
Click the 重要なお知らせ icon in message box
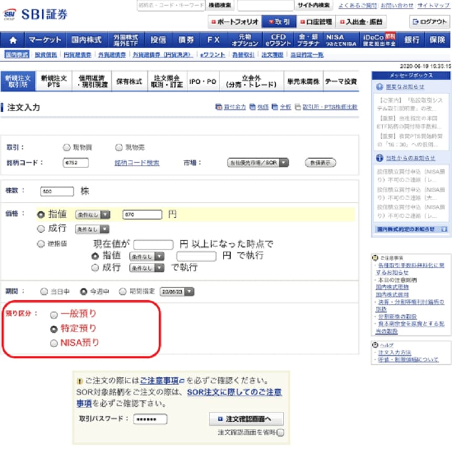pyautogui.click(x=379, y=87)
